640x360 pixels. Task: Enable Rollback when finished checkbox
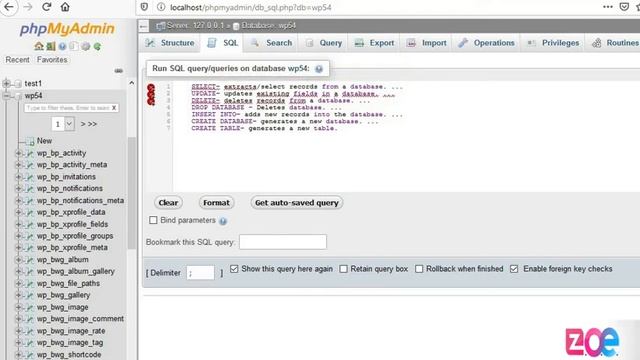(419, 269)
